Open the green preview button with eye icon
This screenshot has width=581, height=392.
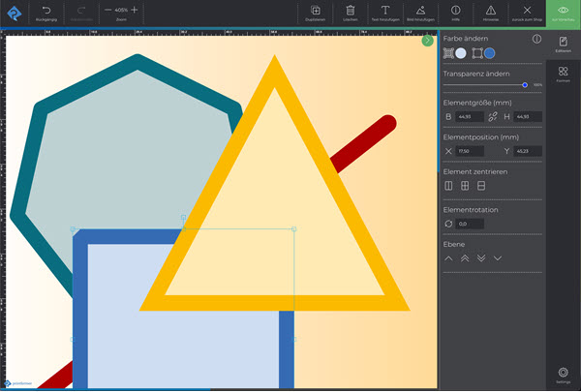click(x=564, y=14)
